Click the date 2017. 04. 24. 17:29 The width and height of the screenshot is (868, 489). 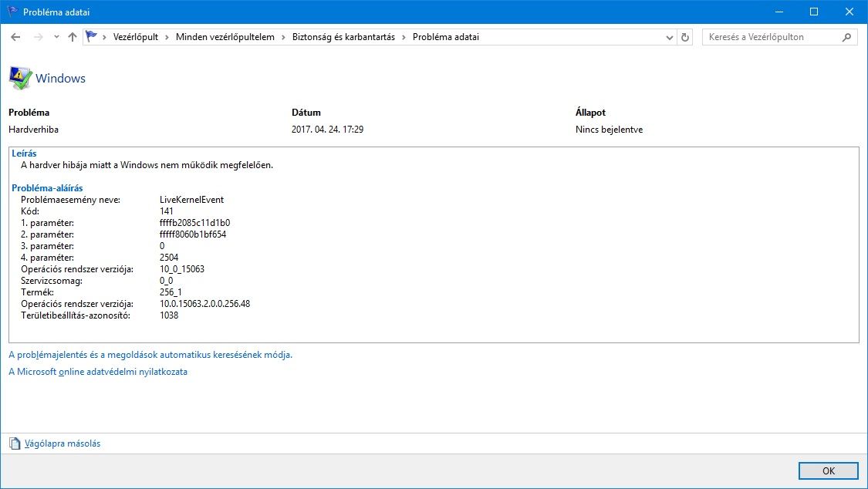(x=328, y=130)
